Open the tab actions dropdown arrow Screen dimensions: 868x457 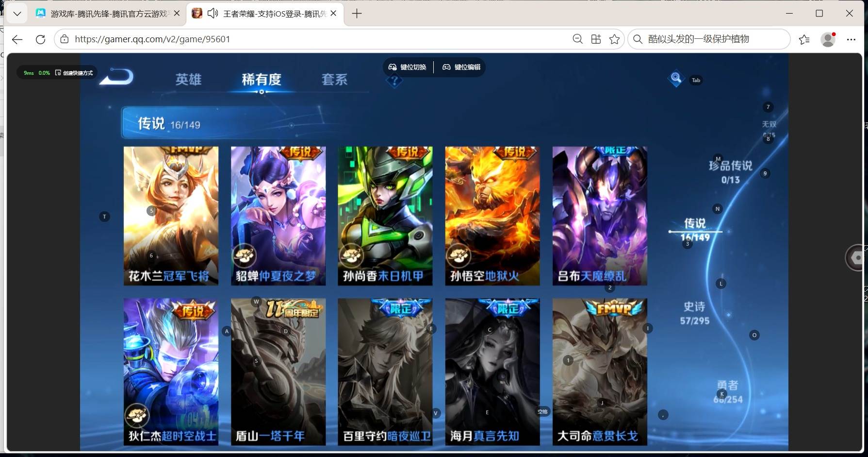pos(17,14)
